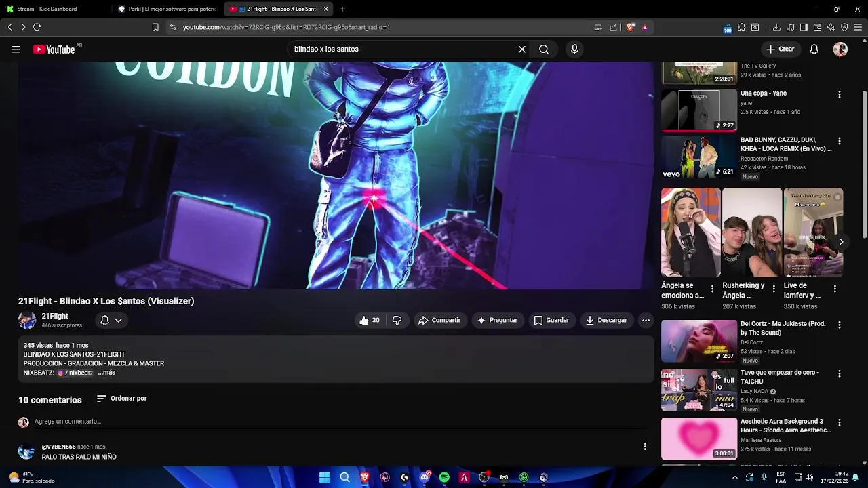
Task: Close the 21Flight YouTube tab
Action: click(x=326, y=9)
